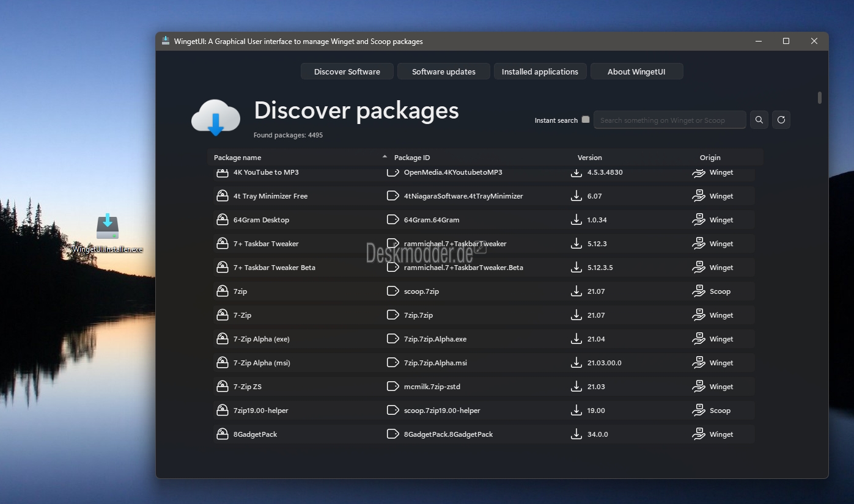This screenshot has width=854, height=504.
Task: Select the 7zip19.00-helper package name
Action: tap(260, 410)
